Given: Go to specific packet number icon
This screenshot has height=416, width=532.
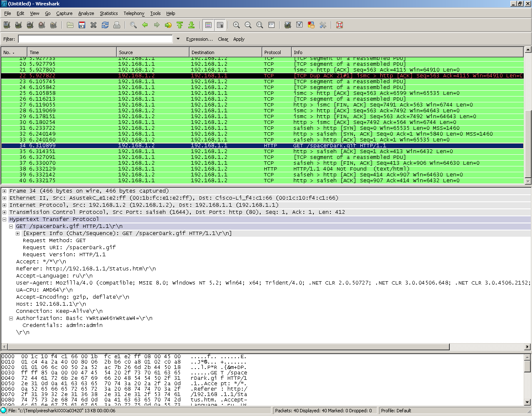Looking at the screenshot, I should tap(168, 25).
